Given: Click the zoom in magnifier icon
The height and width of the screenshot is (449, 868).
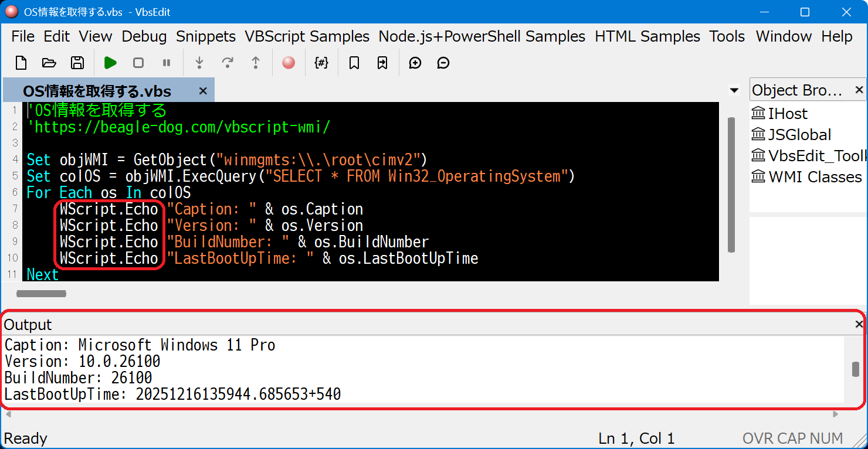Looking at the screenshot, I should point(415,63).
